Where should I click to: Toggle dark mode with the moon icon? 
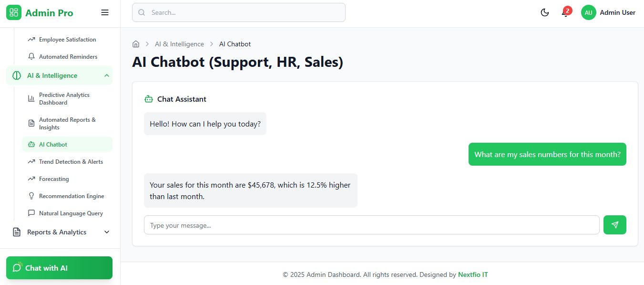[544, 13]
